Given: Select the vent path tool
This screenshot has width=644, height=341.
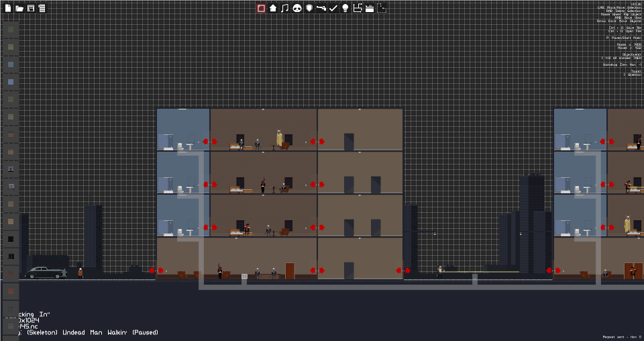Looking at the screenshot, I should [x=358, y=8].
